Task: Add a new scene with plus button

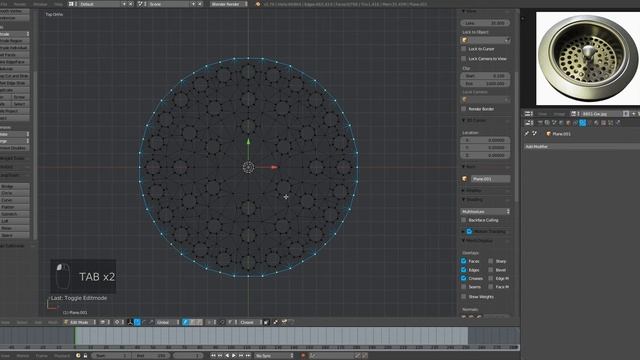Action: (193, 4)
